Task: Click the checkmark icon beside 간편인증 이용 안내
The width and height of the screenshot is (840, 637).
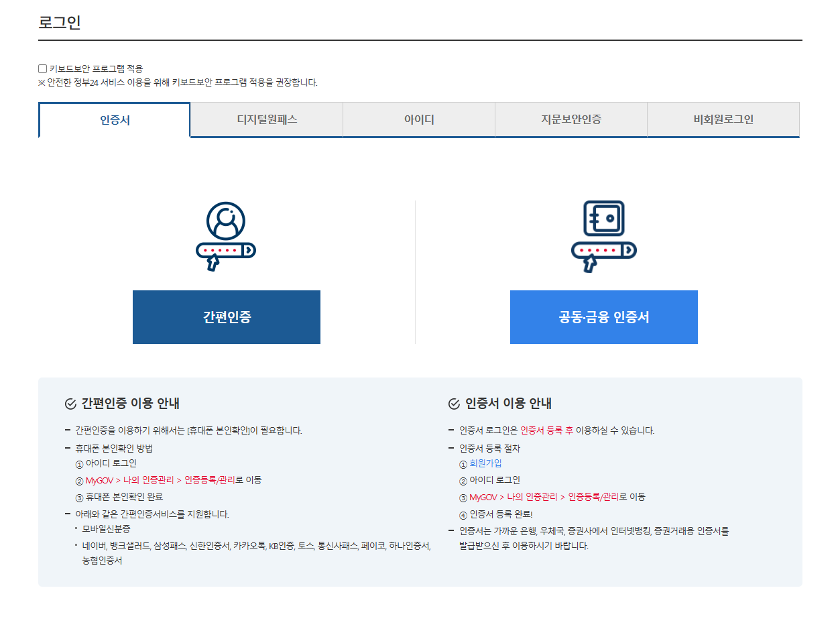Action: click(68, 403)
